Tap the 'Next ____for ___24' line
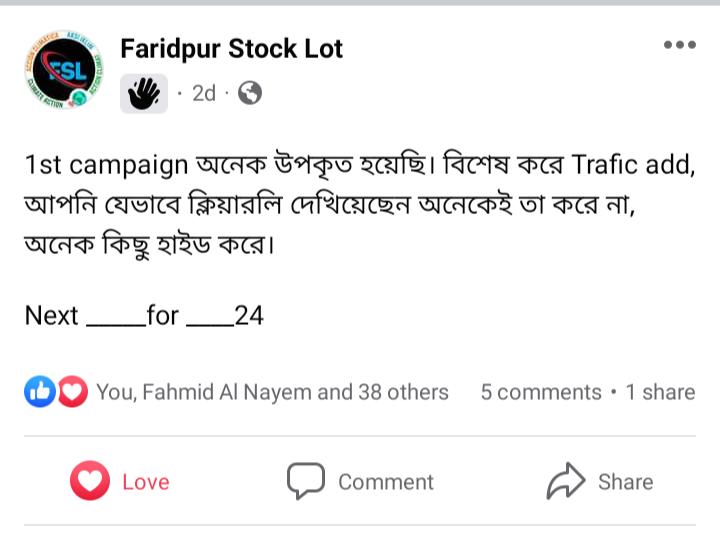The height and width of the screenshot is (540, 720). (144, 315)
